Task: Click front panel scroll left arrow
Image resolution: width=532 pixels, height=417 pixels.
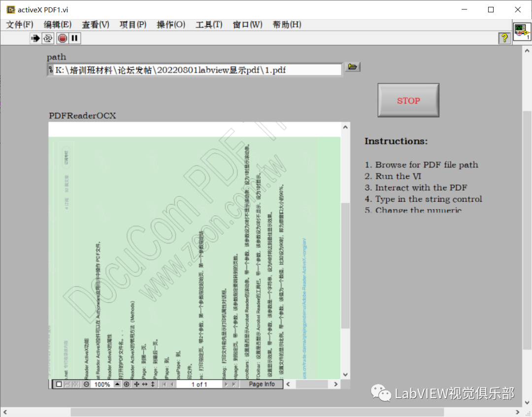Action: coord(5,412)
